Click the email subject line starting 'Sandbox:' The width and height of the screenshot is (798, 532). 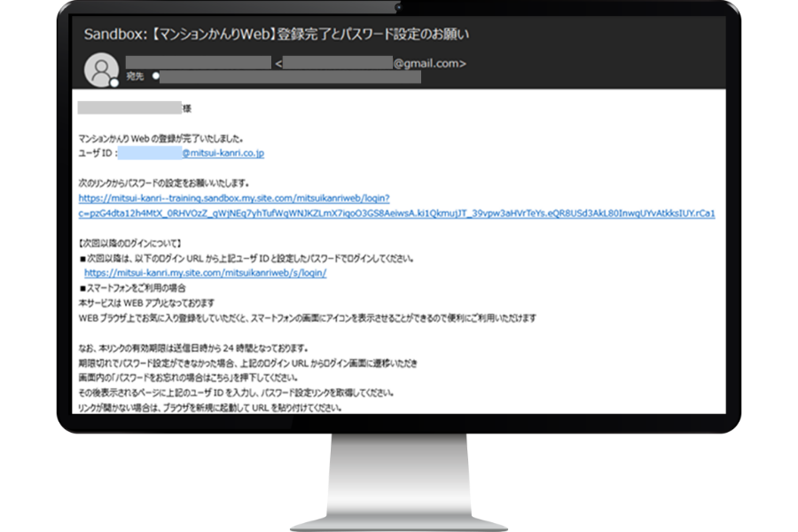277,34
